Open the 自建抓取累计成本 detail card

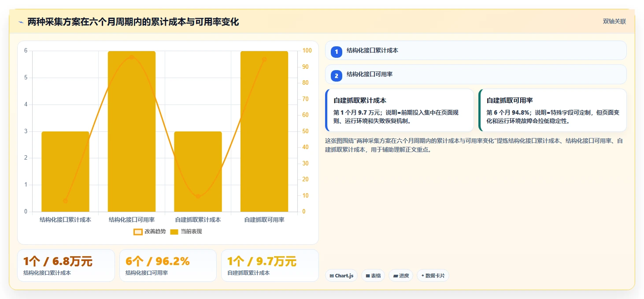click(400, 110)
